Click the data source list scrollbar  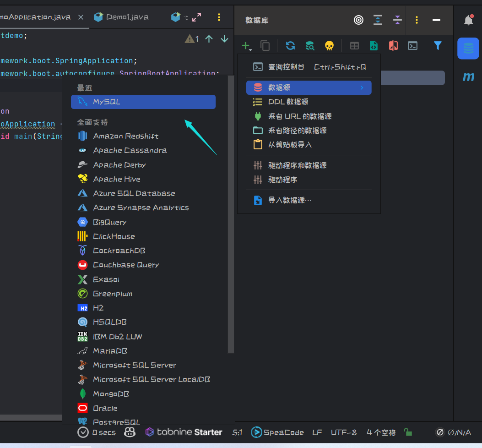(x=231, y=214)
